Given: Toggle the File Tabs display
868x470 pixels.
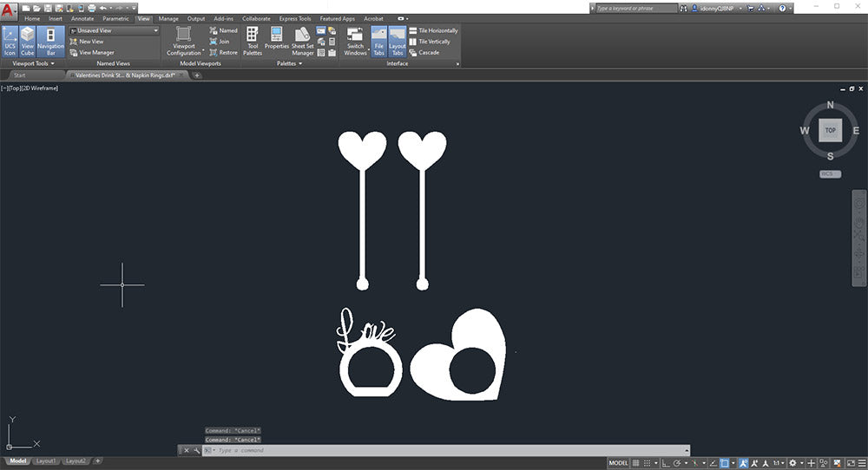Looking at the screenshot, I should (x=379, y=41).
